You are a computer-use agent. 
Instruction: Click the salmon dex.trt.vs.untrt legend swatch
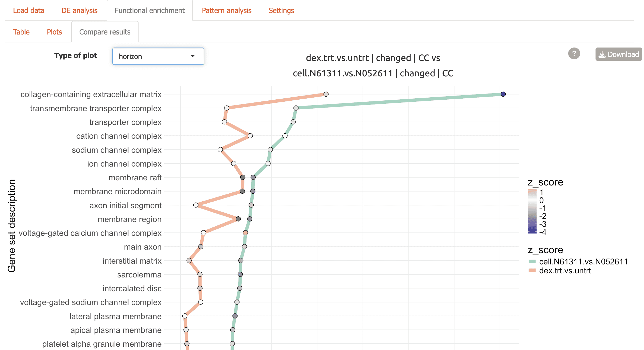pos(532,270)
